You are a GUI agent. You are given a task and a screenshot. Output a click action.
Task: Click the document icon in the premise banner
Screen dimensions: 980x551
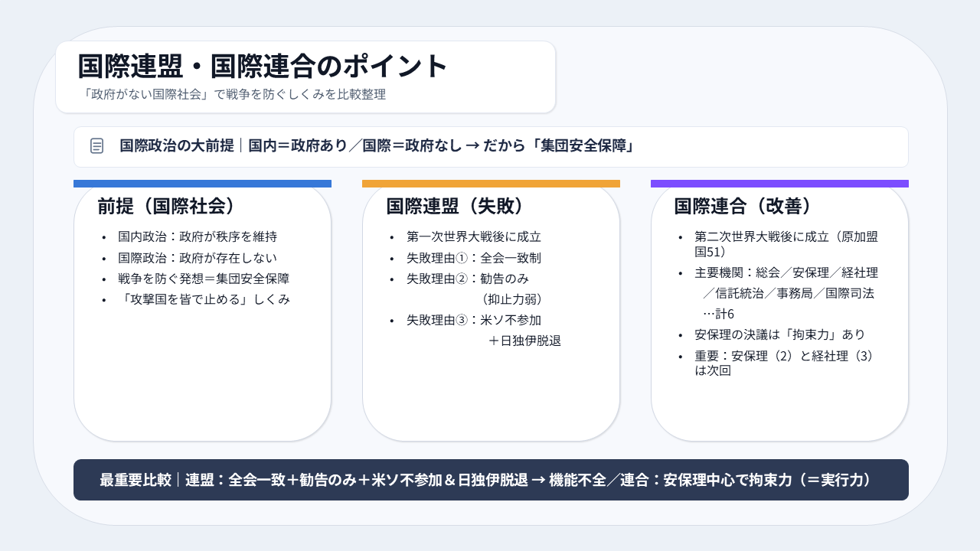(96, 146)
